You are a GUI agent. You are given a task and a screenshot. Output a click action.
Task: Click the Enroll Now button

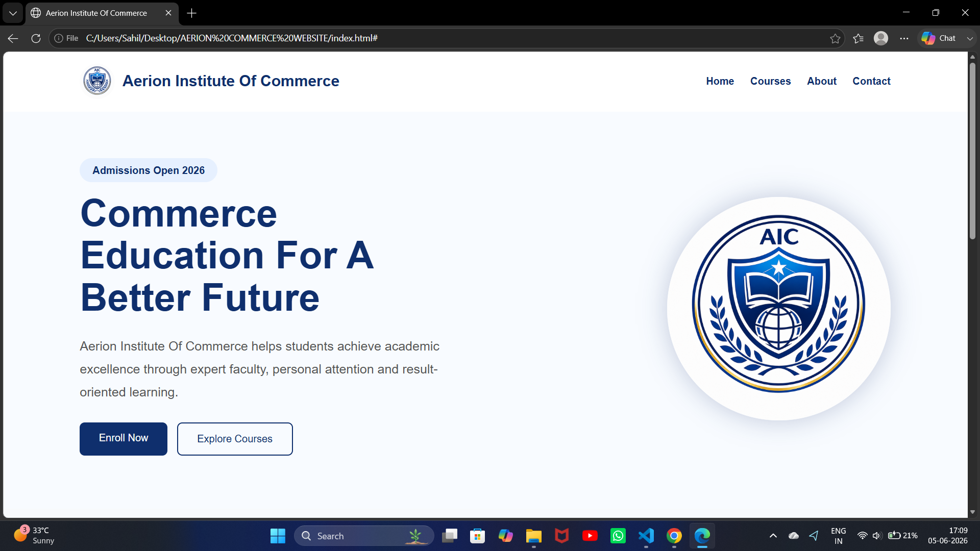(124, 439)
